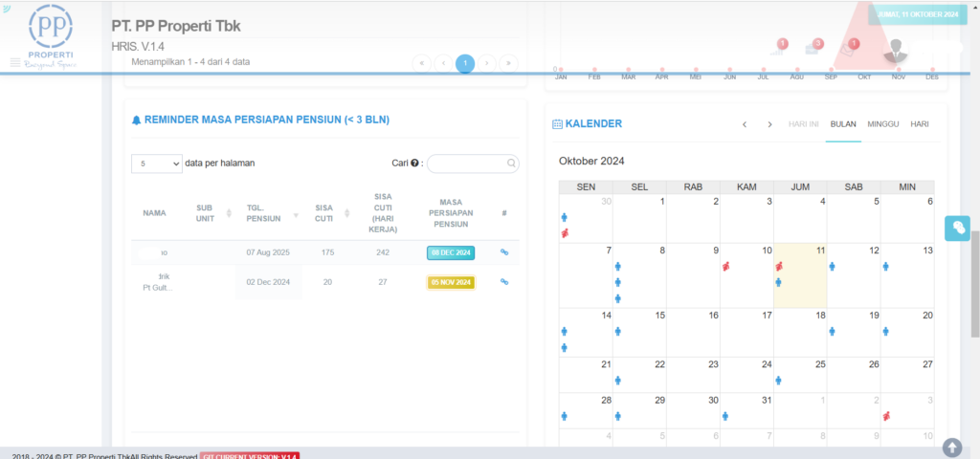Switch calendar to MINGGU view
The height and width of the screenshot is (459, 980).
[882, 124]
